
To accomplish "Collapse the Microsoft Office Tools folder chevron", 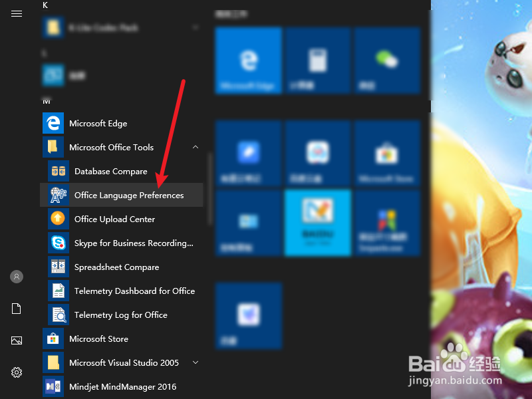I will 196,147.
